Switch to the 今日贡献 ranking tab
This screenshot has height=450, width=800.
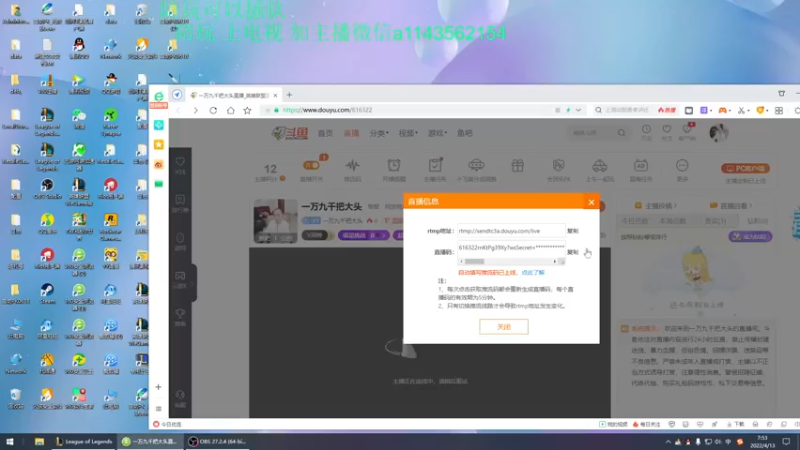point(635,221)
